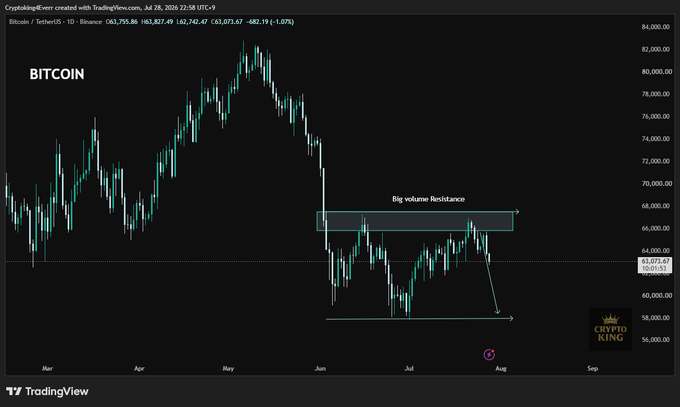Click the 58,000.00 price axis label
This screenshot has height=407, width=680.
click(x=656, y=318)
